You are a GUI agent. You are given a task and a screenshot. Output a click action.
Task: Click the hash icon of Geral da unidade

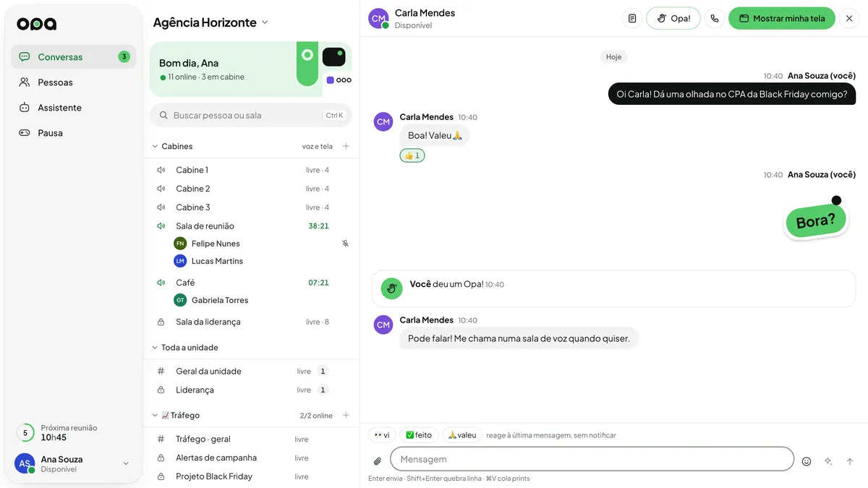161,371
